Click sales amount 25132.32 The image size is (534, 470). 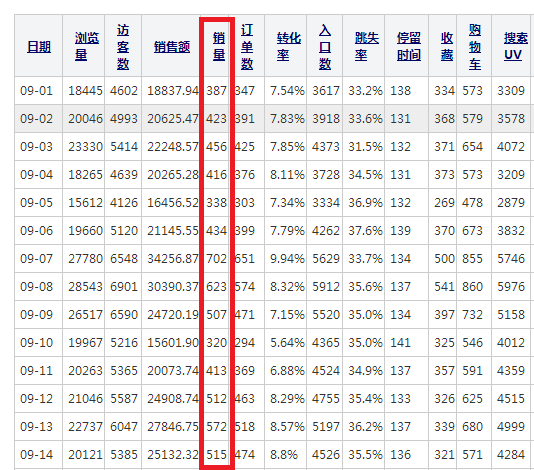tap(173, 454)
